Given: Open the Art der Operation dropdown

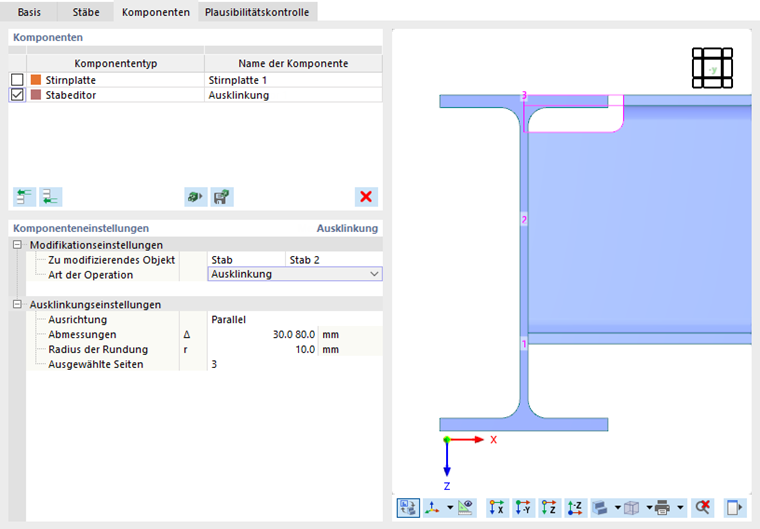Looking at the screenshot, I should pyautogui.click(x=374, y=274).
